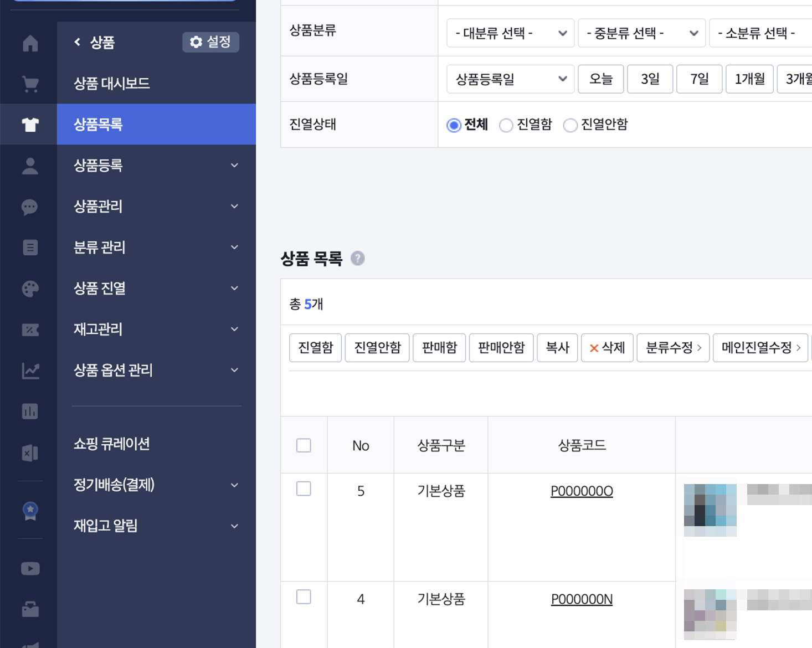This screenshot has height=648, width=812.
Task: Expand the 상품등록 submenu
Action: [156, 166]
